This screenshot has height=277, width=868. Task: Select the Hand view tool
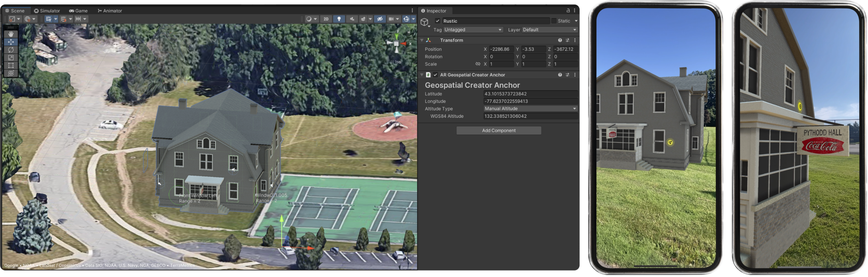click(x=11, y=34)
